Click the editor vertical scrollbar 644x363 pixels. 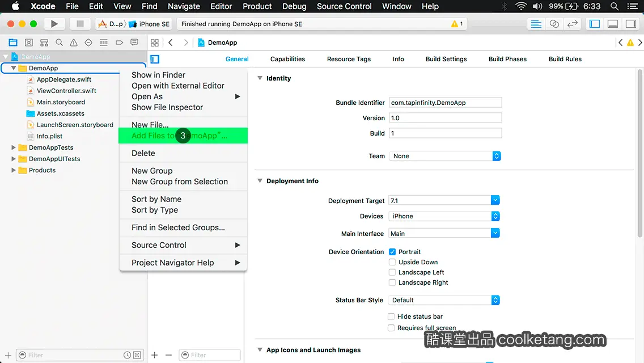coord(640,154)
